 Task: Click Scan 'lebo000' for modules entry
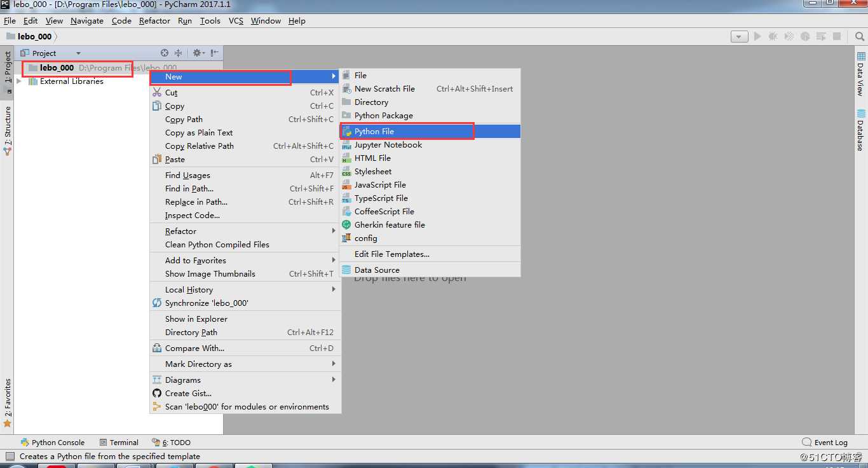[245, 406]
